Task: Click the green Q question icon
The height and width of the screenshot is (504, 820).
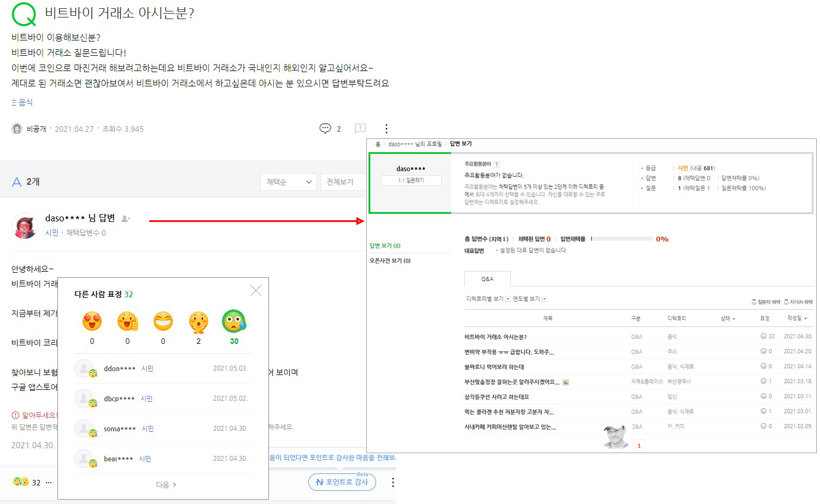Action: tap(24, 14)
